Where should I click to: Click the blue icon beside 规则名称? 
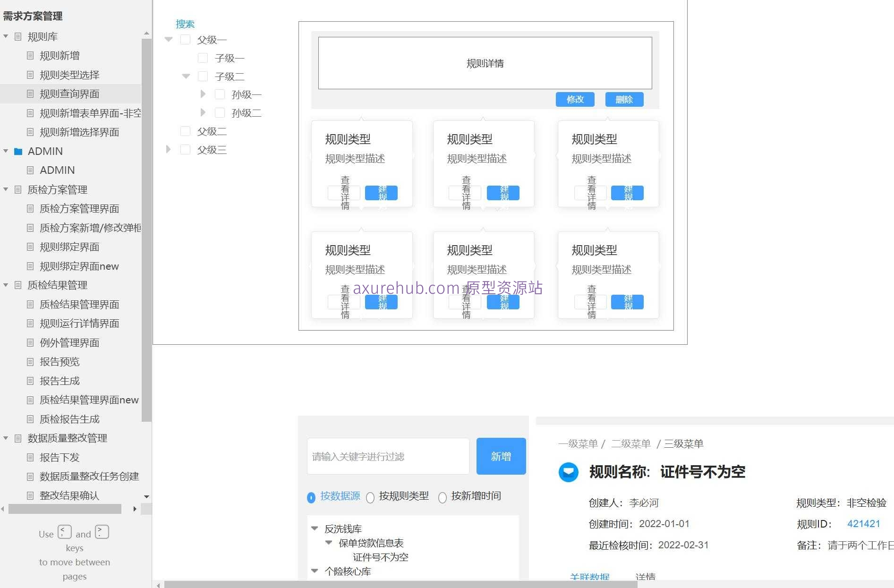[x=568, y=473]
